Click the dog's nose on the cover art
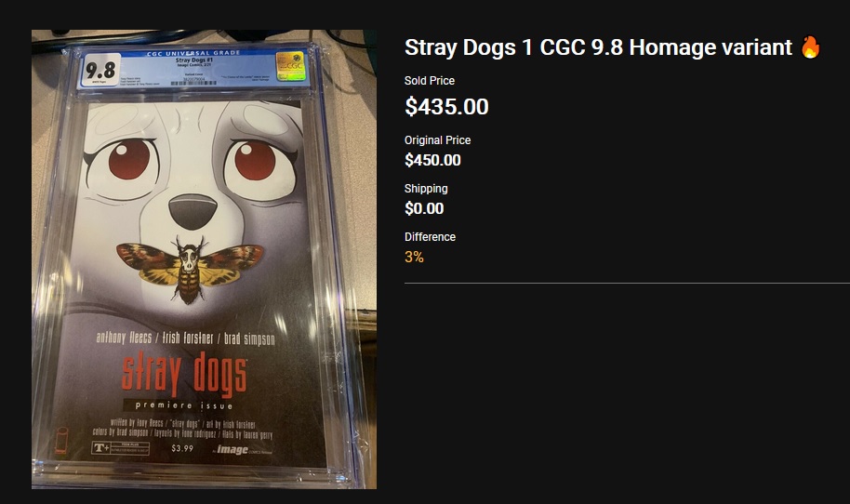This screenshot has height=504, width=850. point(193,211)
